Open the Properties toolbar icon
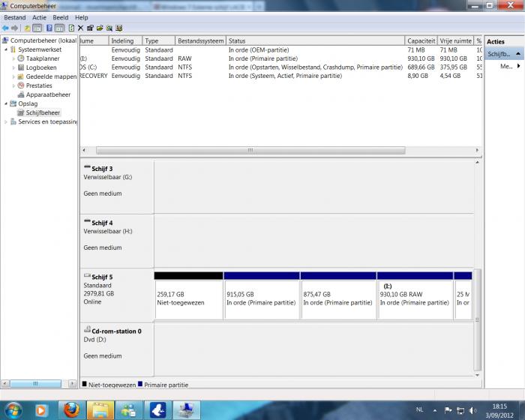Image resolution: width=525 pixels, height=420 pixels. 90,28
